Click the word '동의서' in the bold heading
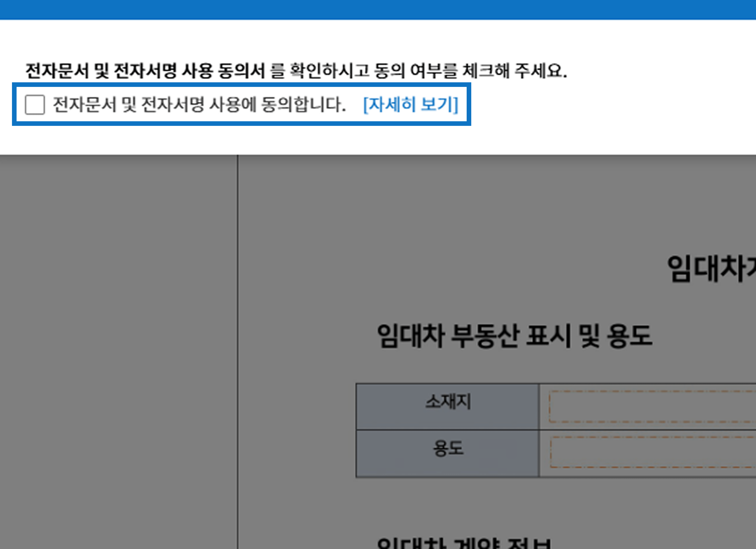 tap(241, 71)
